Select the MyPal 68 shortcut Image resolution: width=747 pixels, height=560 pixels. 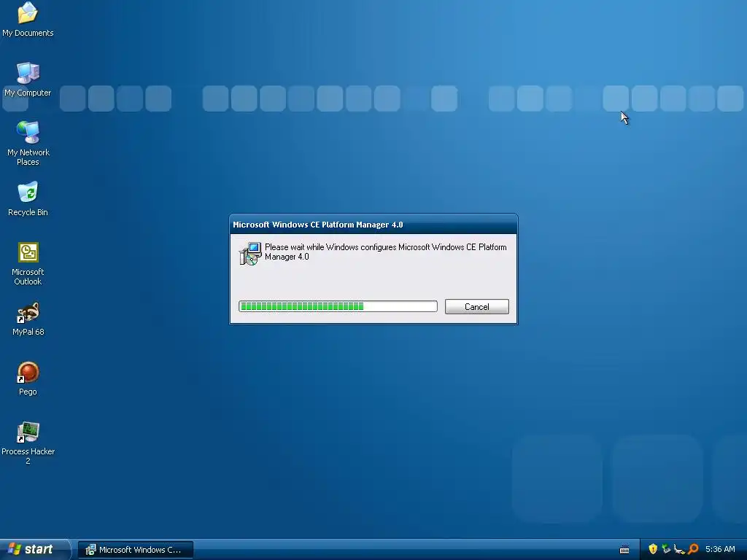[28, 319]
